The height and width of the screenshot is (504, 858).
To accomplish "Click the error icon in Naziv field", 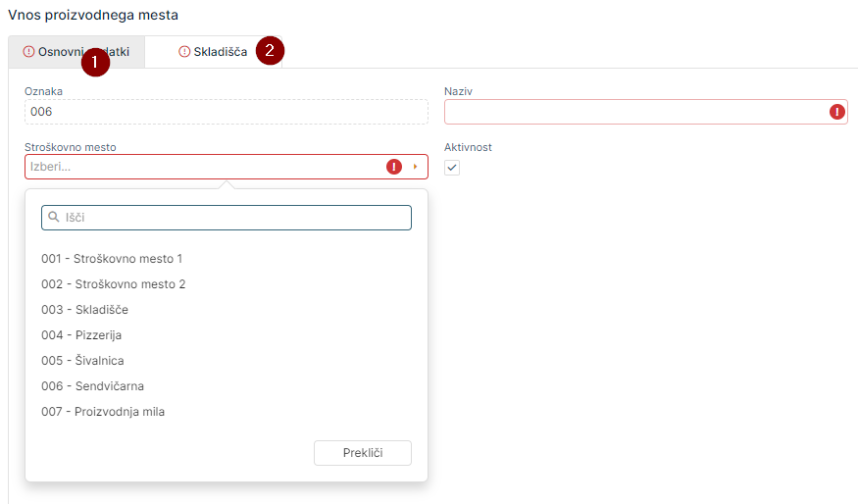I will (837, 112).
